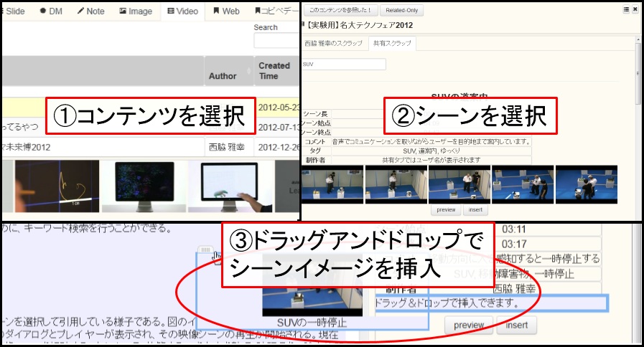
Task: Open the touchscreen monitor with hand thumbnail
Action: tap(230, 186)
